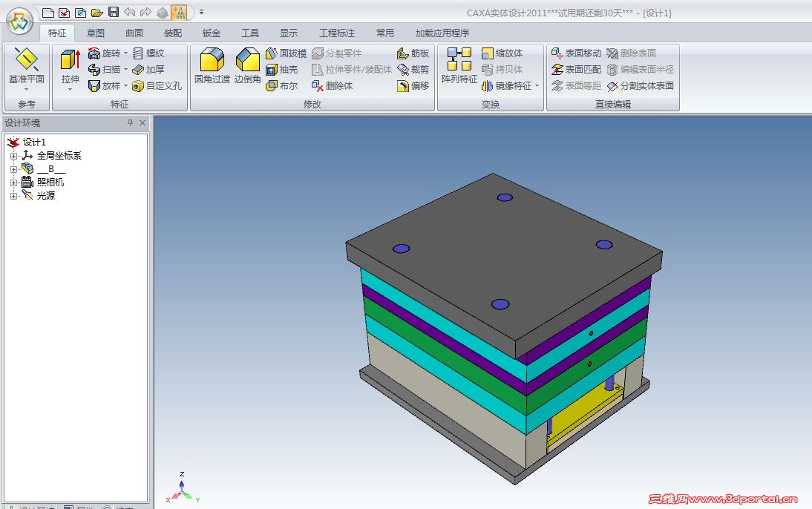
Task: Open the 钣金 ribbon tab
Action: pos(212,33)
